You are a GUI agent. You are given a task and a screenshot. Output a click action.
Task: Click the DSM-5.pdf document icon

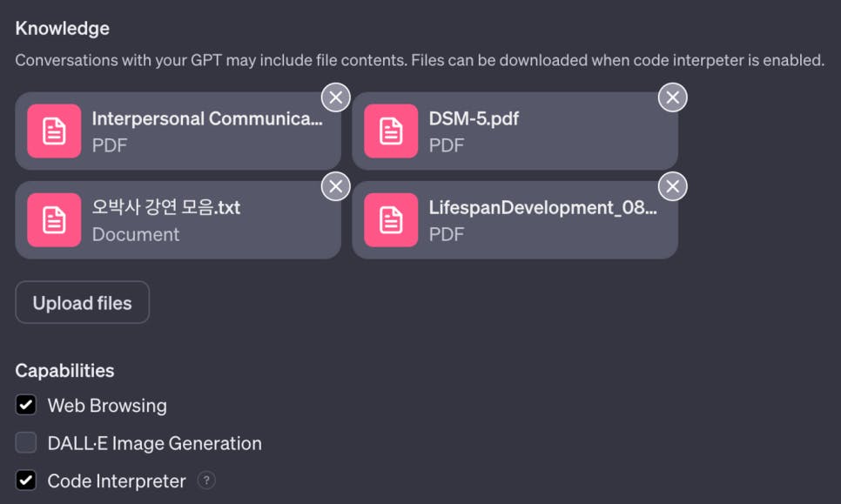(x=391, y=131)
